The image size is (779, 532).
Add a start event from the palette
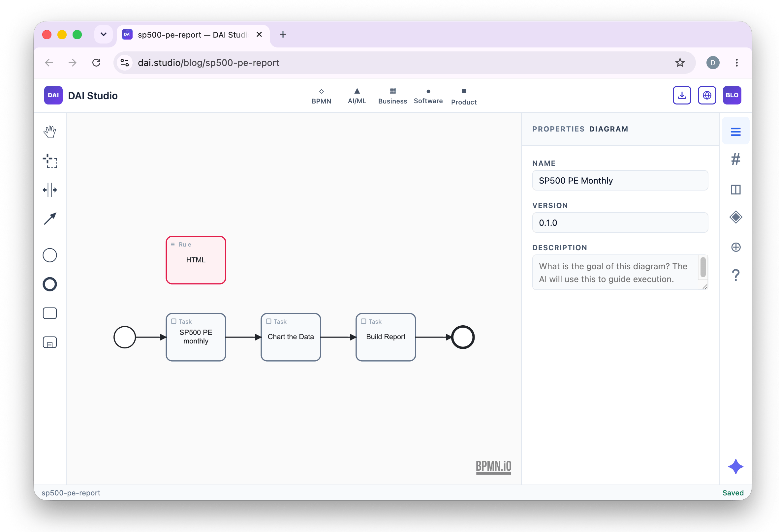[49, 255]
